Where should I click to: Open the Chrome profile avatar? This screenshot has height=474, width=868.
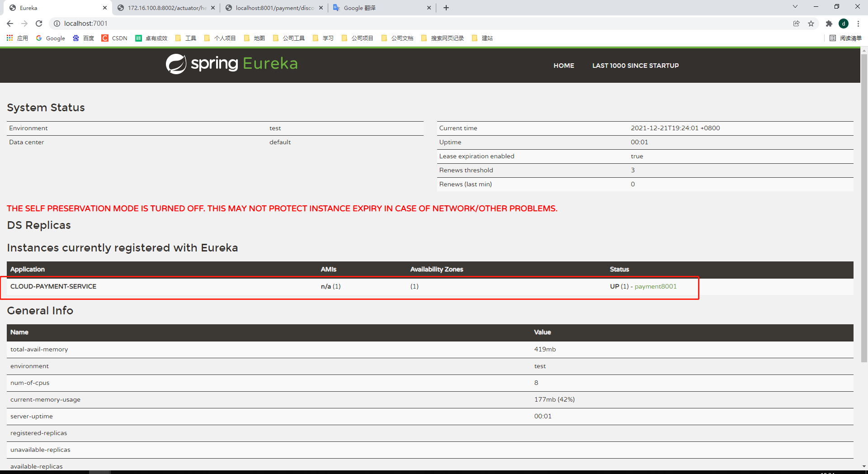click(844, 24)
